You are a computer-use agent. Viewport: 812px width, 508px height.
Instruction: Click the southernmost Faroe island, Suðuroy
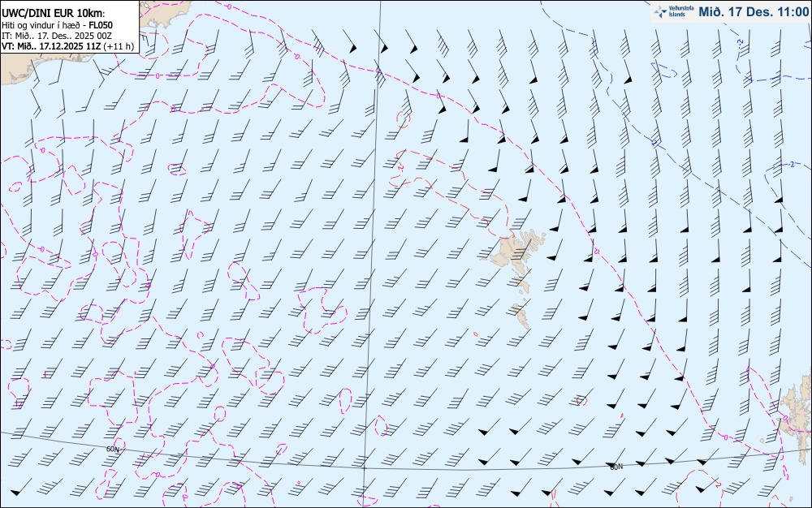(522, 316)
